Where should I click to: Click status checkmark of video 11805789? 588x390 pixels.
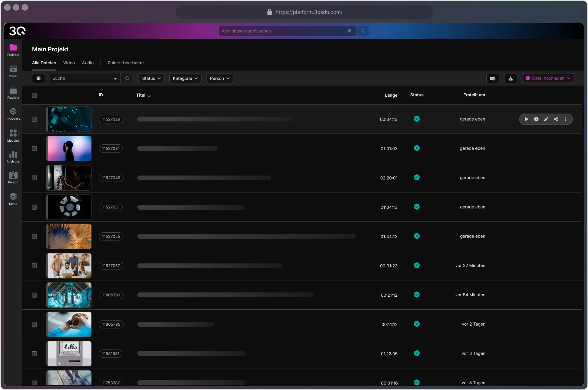[417, 295]
